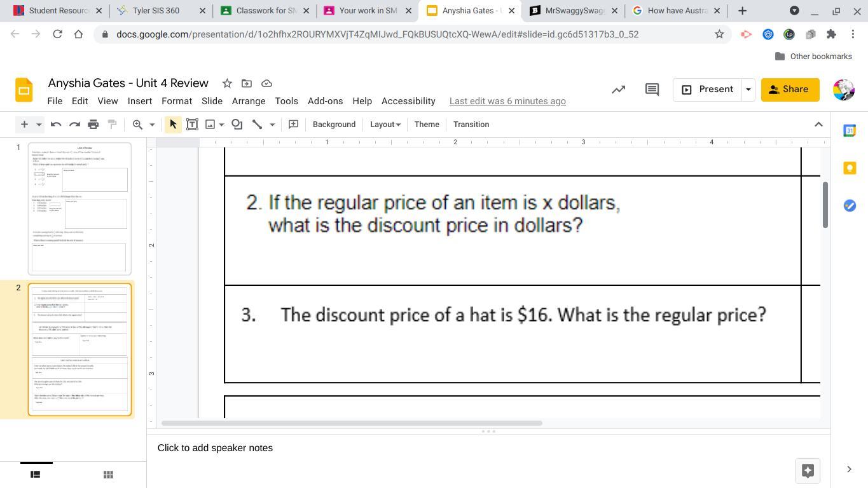Open the Chrome profile dropdown in tab bar
The height and width of the screenshot is (488, 868).
[794, 11]
